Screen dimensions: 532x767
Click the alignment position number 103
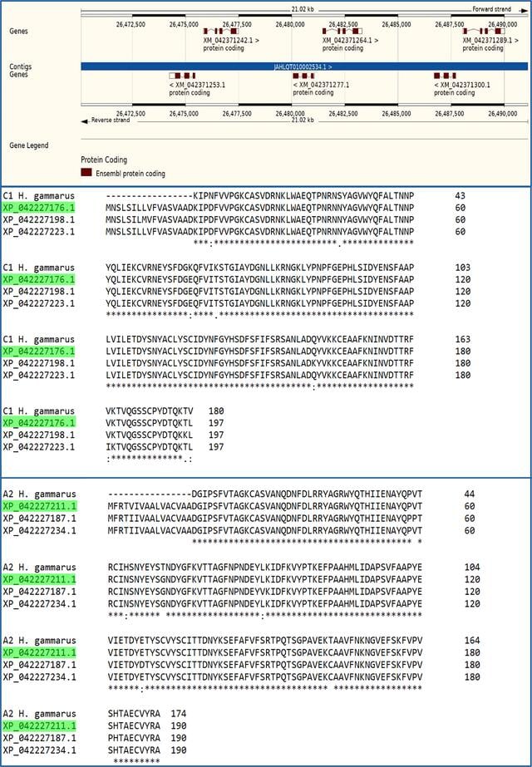coord(462,268)
